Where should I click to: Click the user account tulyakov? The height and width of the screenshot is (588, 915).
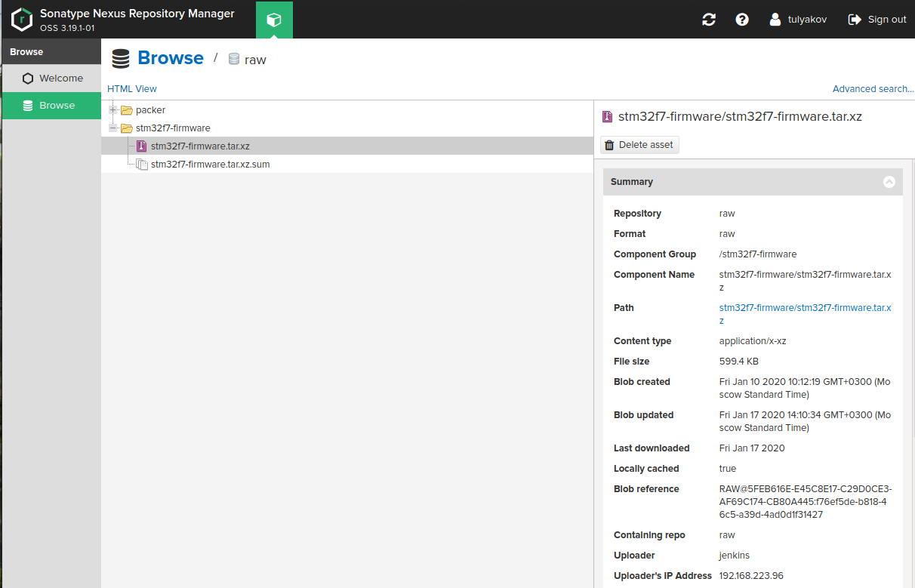[798, 20]
